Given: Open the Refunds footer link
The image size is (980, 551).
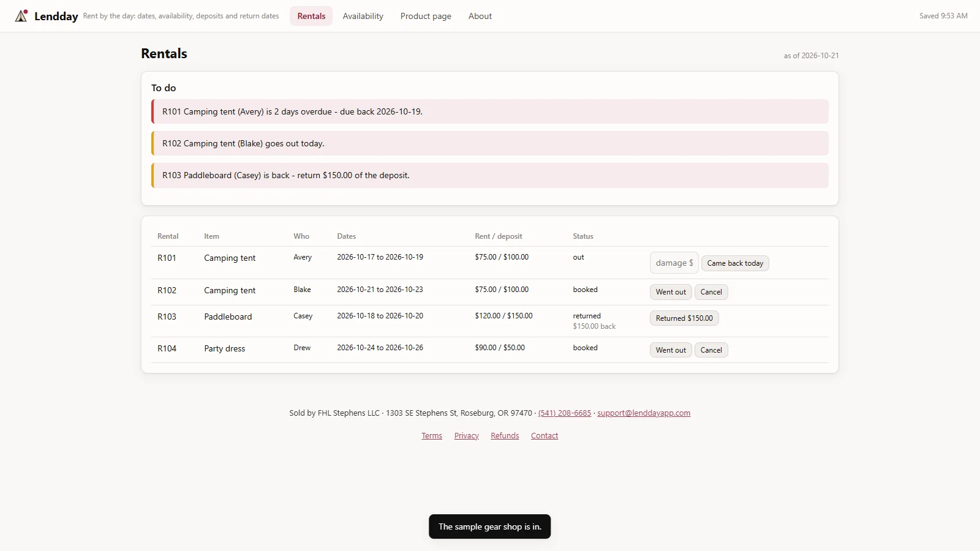Looking at the screenshot, I should tap(505, 436).
